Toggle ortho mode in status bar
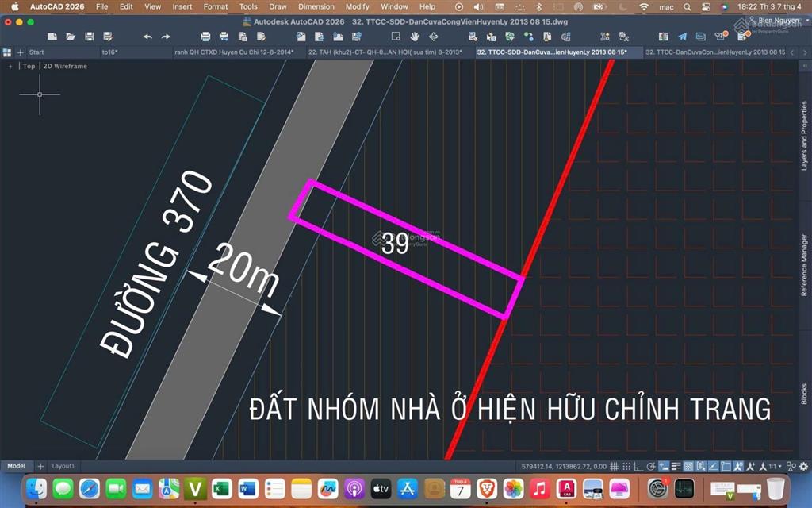Screen dimensions: 812x508 639,466
